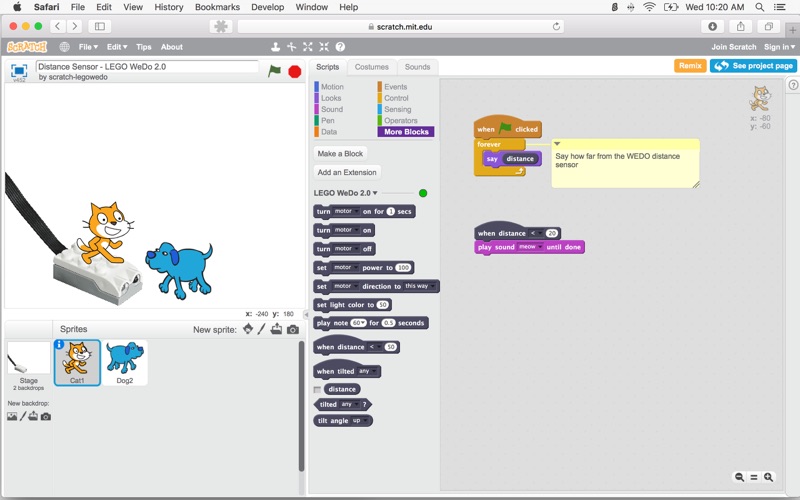Tick the distance reporter checkbox
The height and width of the screenshot is (500, 800).
[x=317, y=389]
